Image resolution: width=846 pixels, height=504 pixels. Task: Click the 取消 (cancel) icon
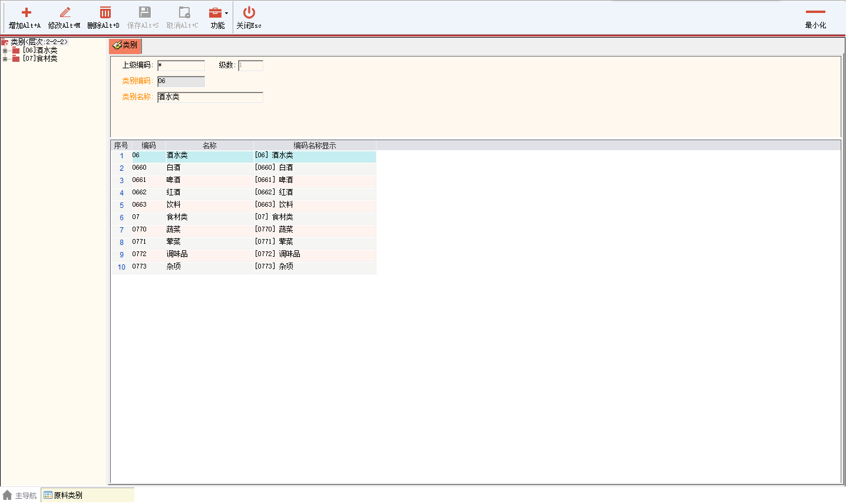pyautogui.click(x=184, y=12)
